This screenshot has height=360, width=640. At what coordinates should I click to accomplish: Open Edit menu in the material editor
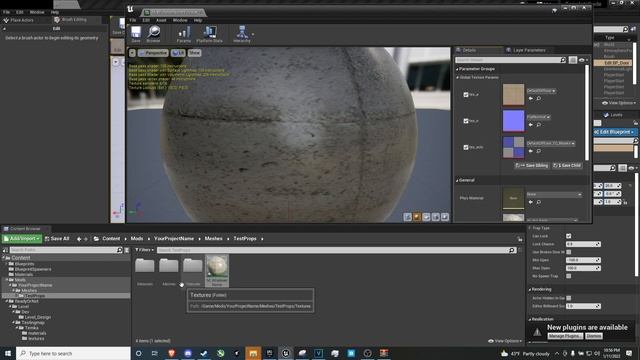146,20
